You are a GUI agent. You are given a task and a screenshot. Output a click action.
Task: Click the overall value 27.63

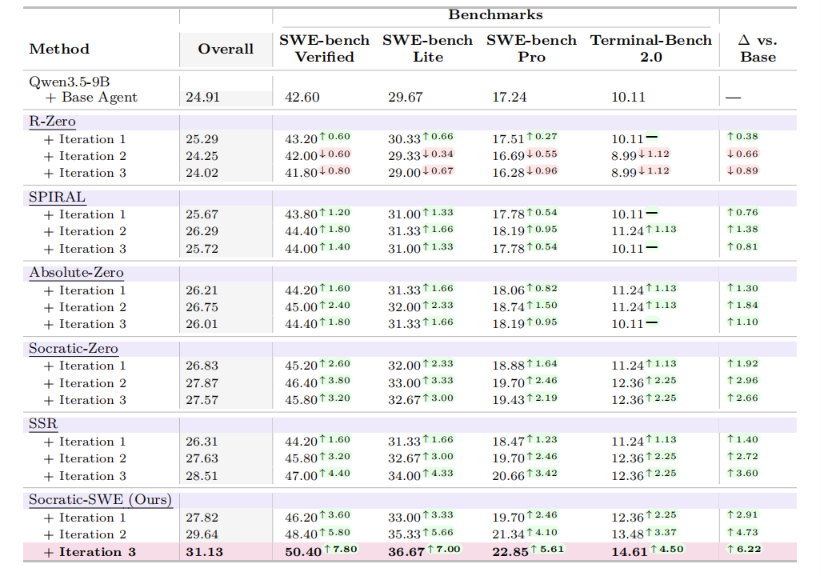(x=202, y=459)
